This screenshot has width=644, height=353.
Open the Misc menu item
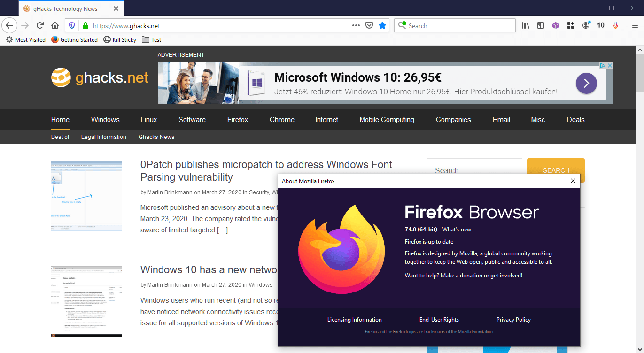tap(538, 120)
